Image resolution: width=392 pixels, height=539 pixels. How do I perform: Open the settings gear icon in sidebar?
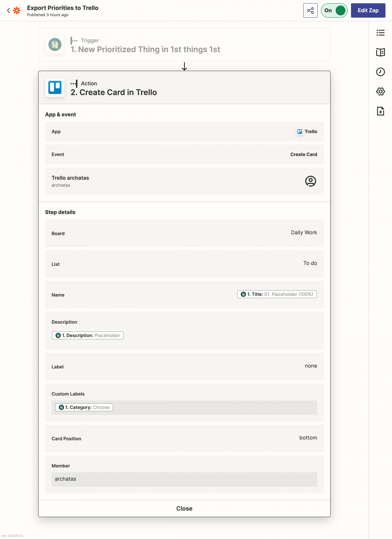click(380, 91)
